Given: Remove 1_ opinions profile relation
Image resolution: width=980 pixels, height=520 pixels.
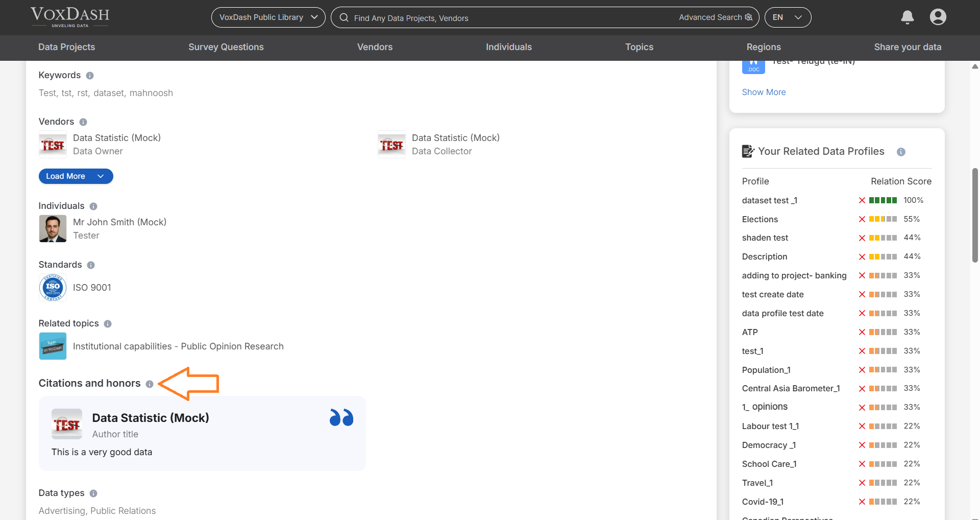Looking at the screenshot, I should 862,408.
